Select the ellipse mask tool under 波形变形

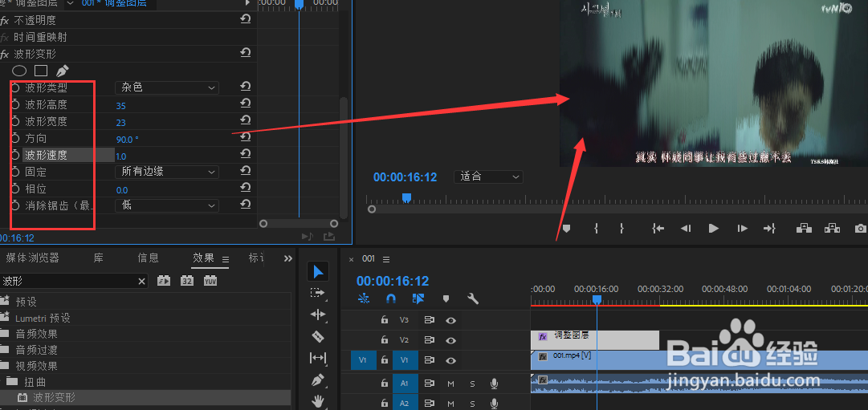[19, 71]
